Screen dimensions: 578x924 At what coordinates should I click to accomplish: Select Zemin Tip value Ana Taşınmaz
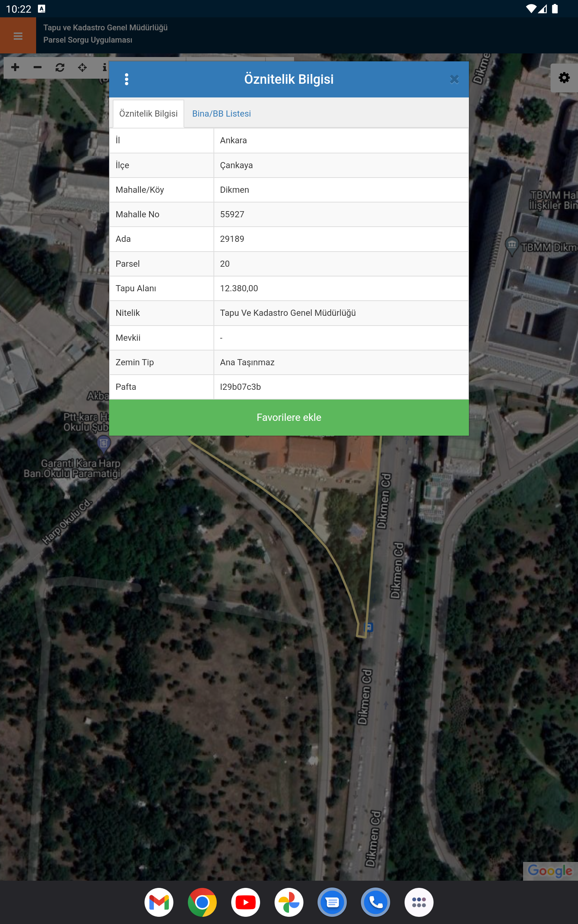[341, 362]
